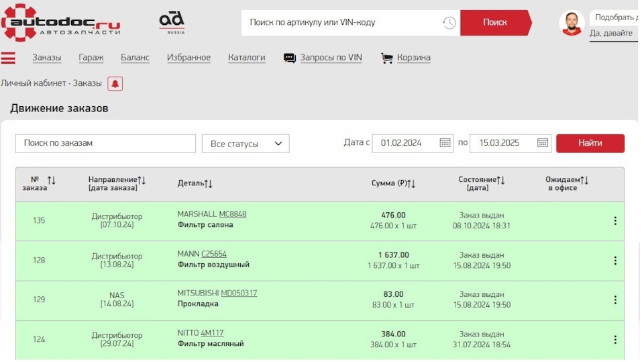Click the consultant avatar photo

tap(572, 23)
